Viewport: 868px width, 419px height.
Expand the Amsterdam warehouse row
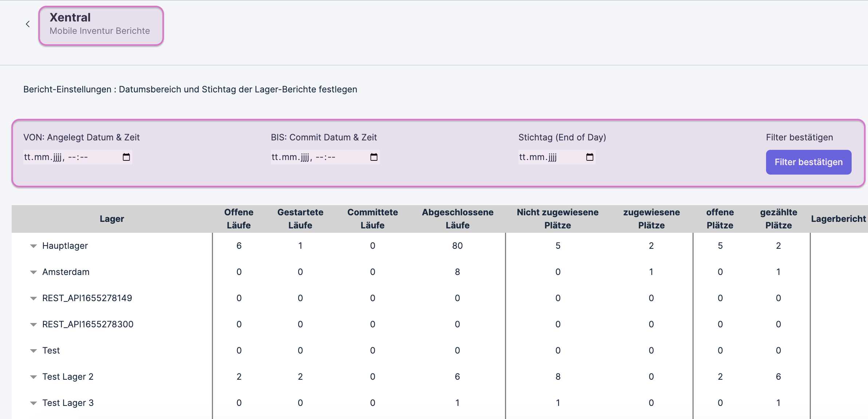pos(33,272)
